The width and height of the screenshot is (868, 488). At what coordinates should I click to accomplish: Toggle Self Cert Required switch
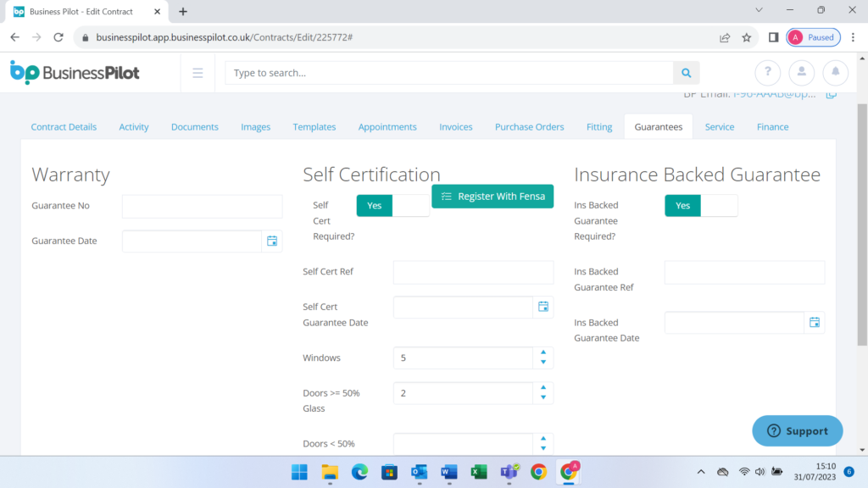point(393,206)
